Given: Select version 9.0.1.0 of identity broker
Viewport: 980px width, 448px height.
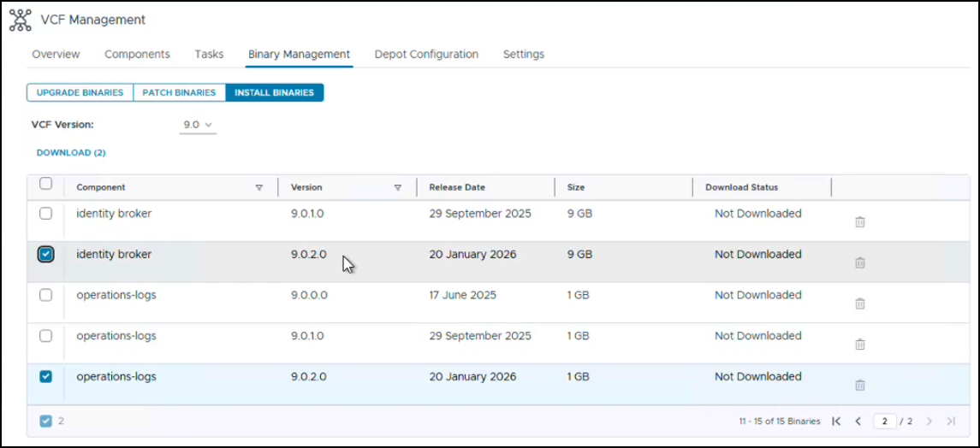Looking at the screenshot, I should pos(307,214).
